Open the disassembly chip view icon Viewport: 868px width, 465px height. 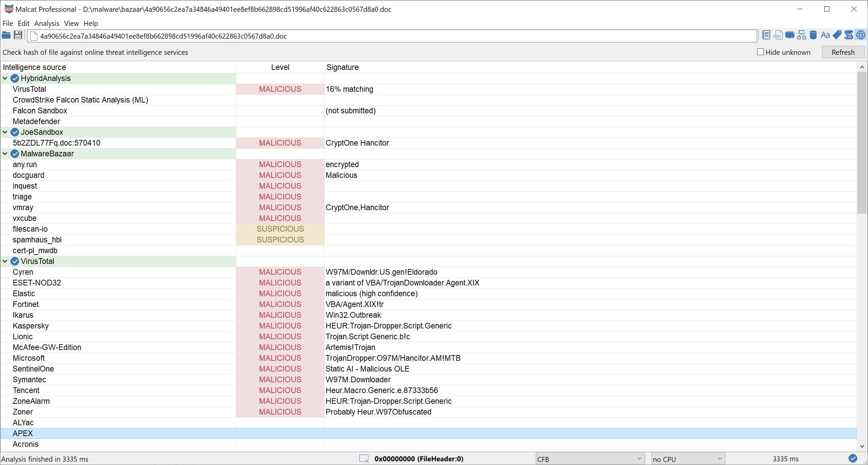pyautogui.click(x=789, y=35)
